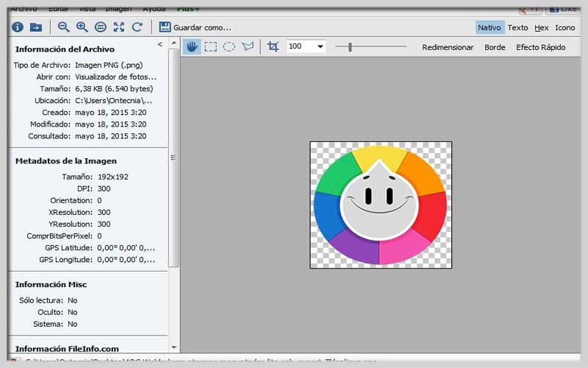This screenshot has width=588, height=368.
Task: Click '192x192' image size value
Action: [113, 177]
